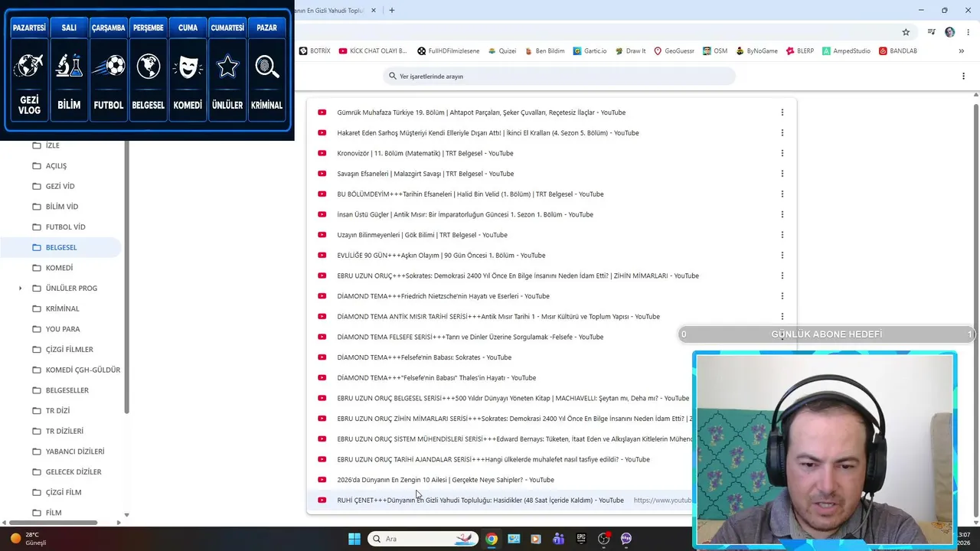Open more actions for İnsan Üstü Güçler bookmark
Image resolution: width=980 pixels, height=551 pixels.
782,214
